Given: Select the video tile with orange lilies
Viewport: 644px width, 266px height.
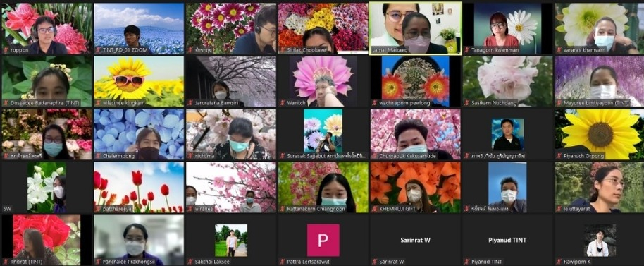Looking at the screenshot, I should [415, 187].
